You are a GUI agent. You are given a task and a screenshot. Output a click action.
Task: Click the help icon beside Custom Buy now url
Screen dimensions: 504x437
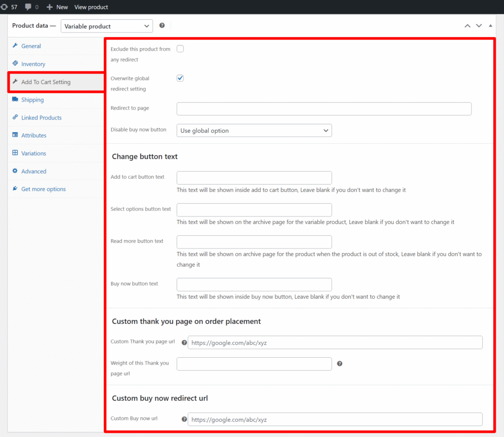[184, 419]
